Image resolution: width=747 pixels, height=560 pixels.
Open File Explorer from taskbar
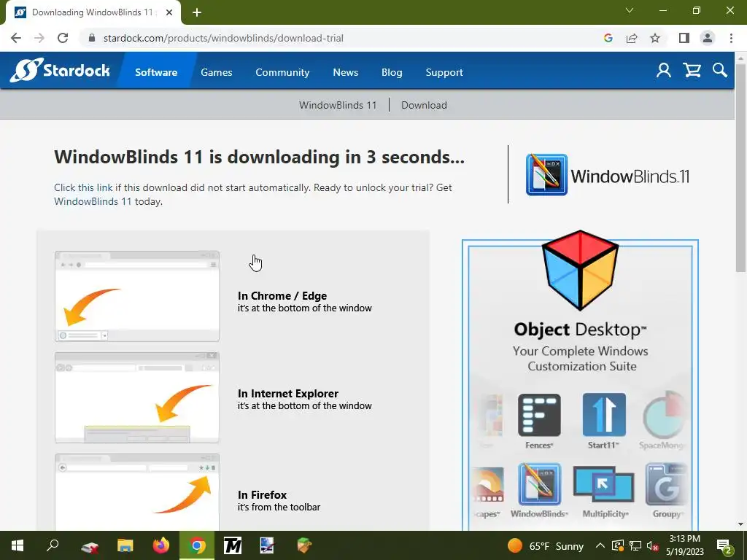coord(125,545)
